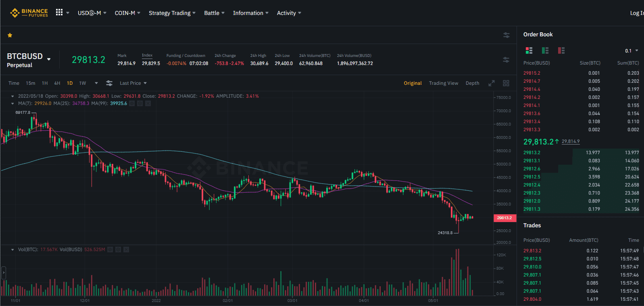Screen dimensions: 644x306
Task: Toggle the favorite star for this pair
Action: click(10, 35)
